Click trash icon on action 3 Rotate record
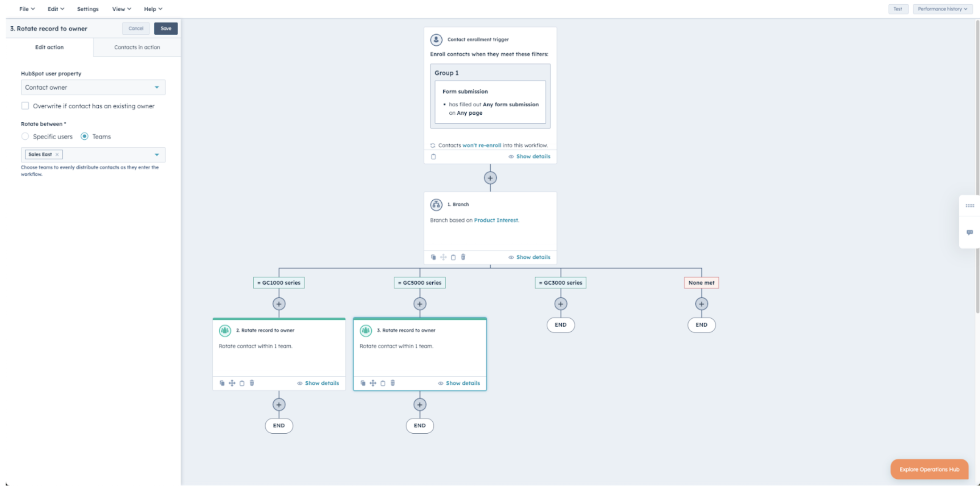Image resolution: width=980 pixels, height=487 pixels. point(393,383)
